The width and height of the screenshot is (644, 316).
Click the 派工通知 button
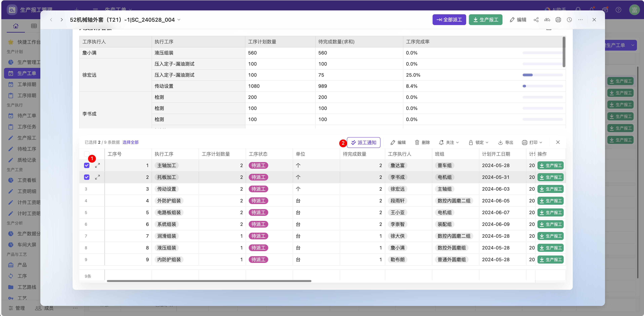click(x=364, y=143)
